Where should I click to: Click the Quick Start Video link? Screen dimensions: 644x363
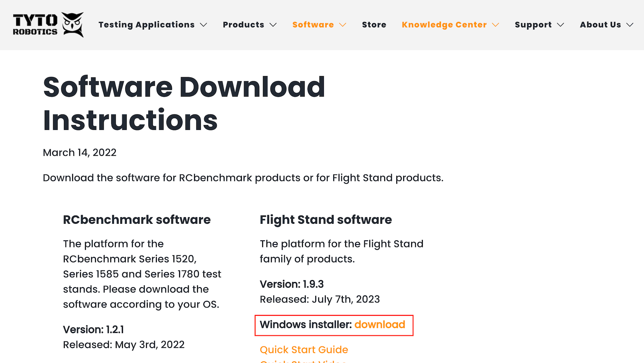pos(303,361)
